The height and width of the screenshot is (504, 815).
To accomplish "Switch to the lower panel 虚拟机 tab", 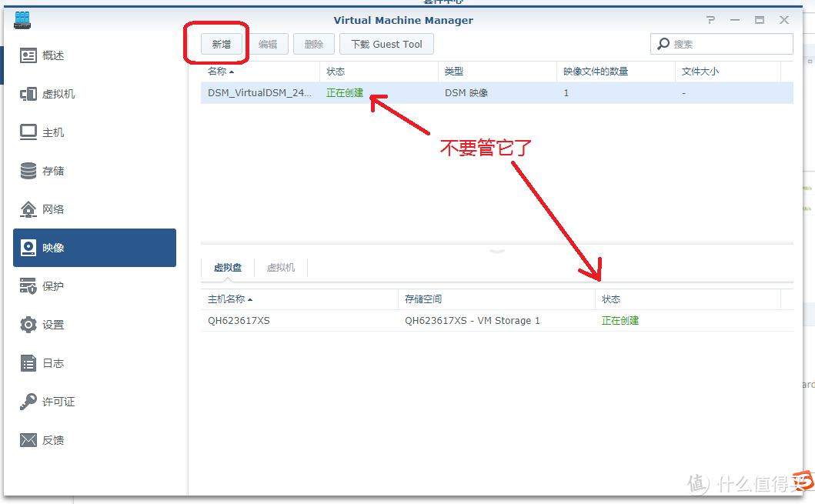I will pos(281,268).
